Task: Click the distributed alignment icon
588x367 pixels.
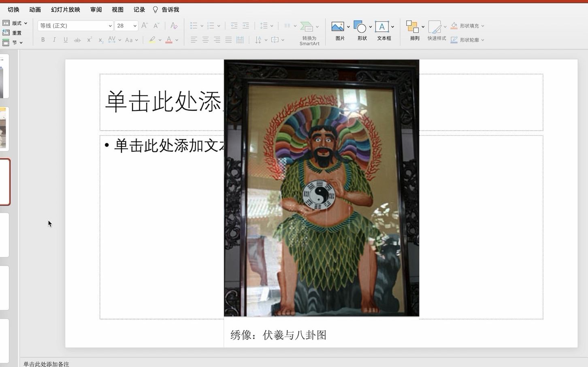Action: (240, 40)
